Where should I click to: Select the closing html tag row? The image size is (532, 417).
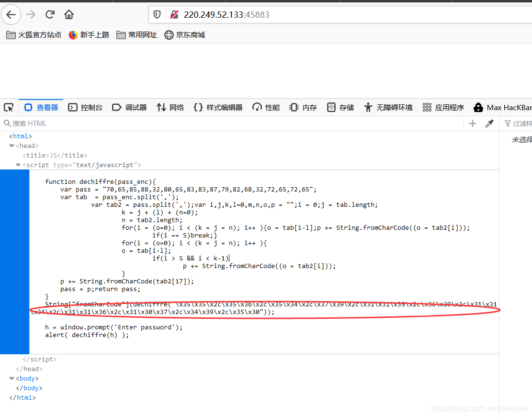[23, 397]
